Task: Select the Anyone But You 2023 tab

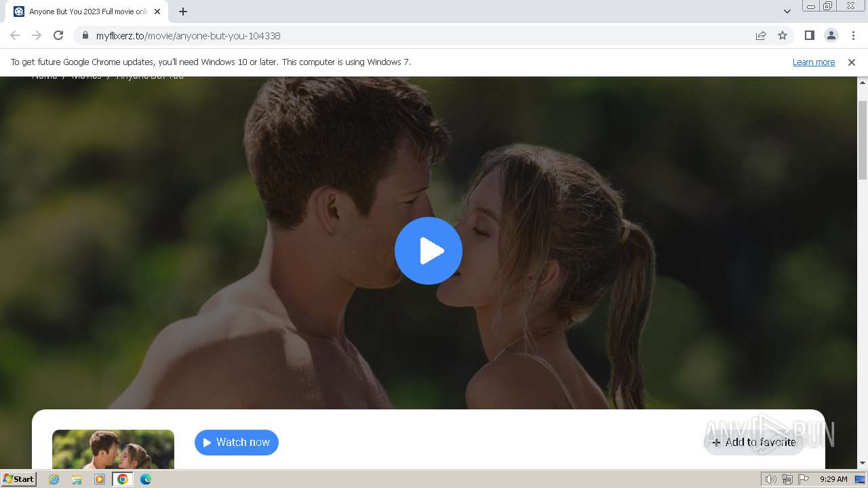Action: 88,12
